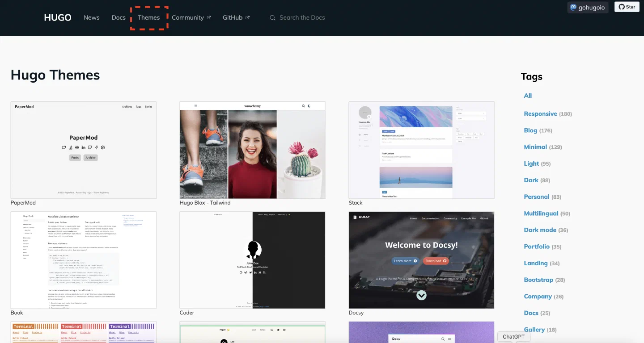Viewport: 644px width, 343px height.
Task: Open the Stack theme preview image
Action: 421,150
